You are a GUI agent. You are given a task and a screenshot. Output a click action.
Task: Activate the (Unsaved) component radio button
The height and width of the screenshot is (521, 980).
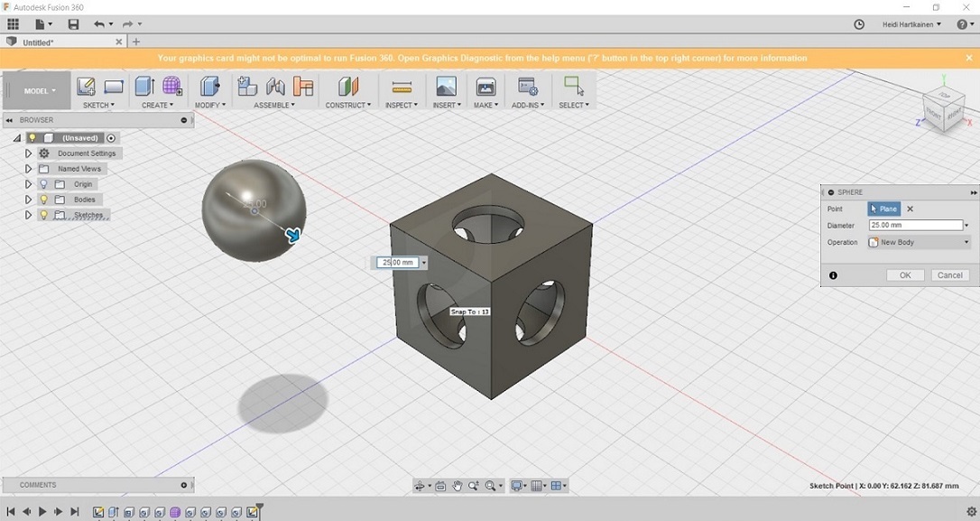coord(111,137)
